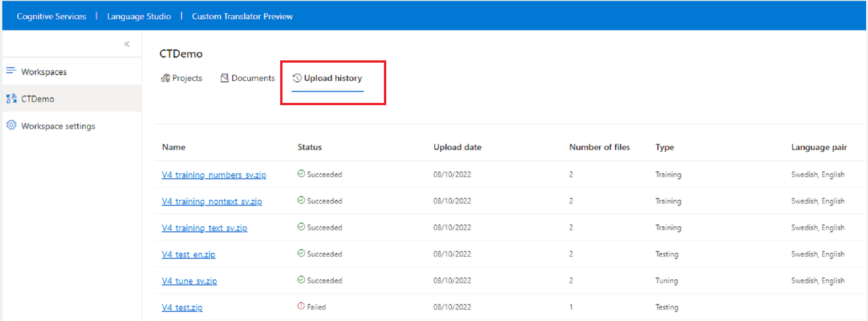Open V4_training_nontext_sv.zip upload
This screenshot has height=321, width=868.
(x=212, y=201)
